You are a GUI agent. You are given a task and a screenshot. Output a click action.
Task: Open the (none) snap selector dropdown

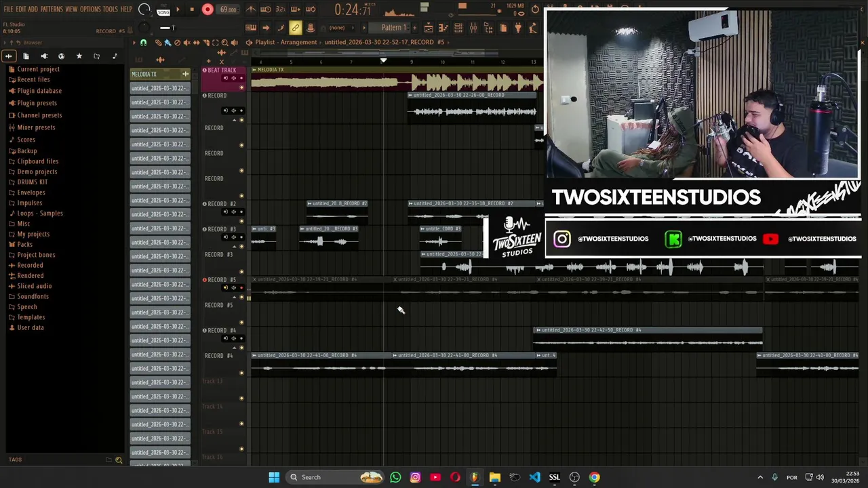coord(342,28)
